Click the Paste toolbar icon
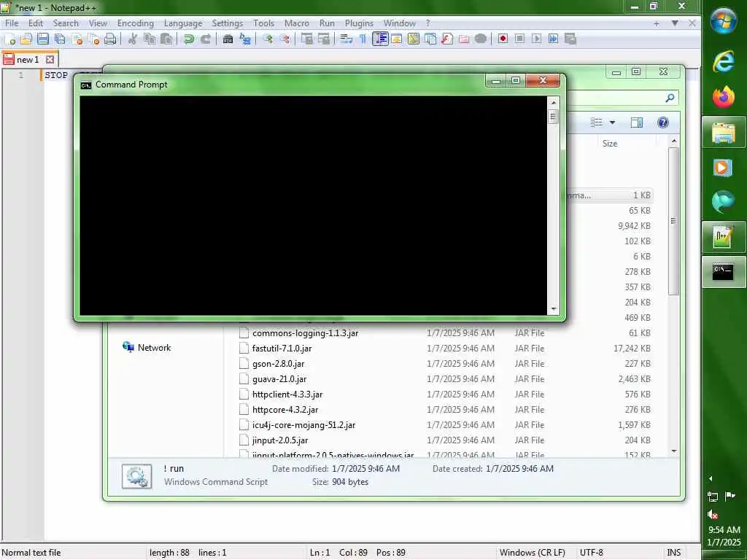 (166, 39)
